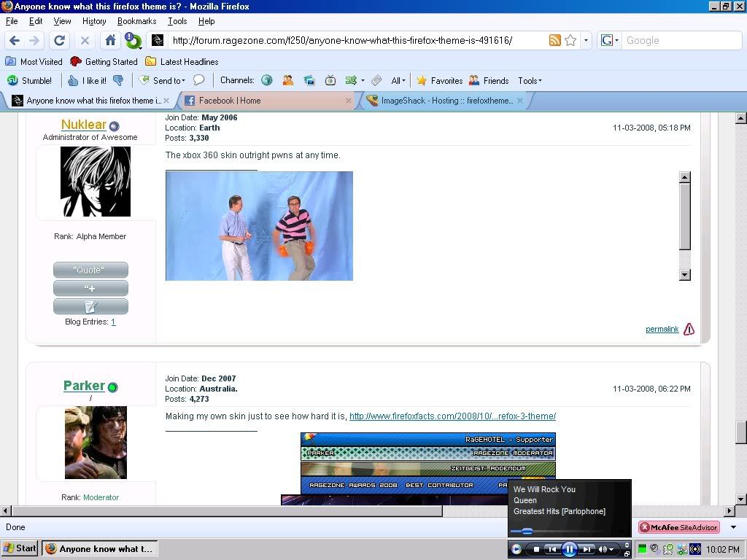This screenshot has width=747, height=560.
Task: Pause the Windows Media Player song
Action: 570,549
